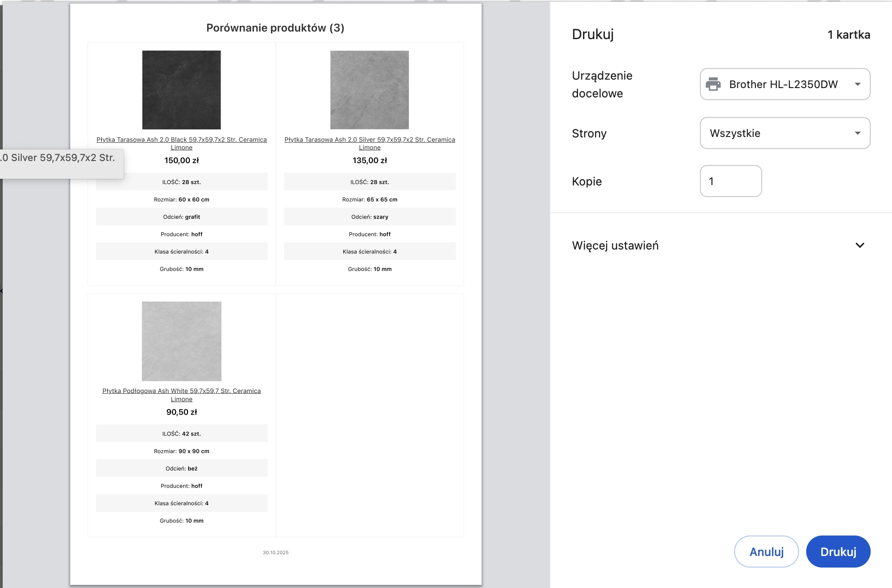Click the silver tile product image
892x588 pixels.
point(370,89)
